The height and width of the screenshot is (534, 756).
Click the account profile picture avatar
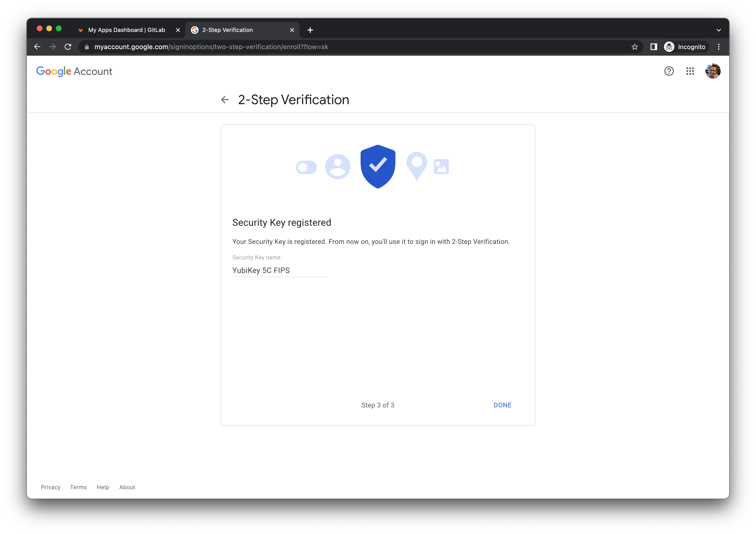click(x=713, y=71)
